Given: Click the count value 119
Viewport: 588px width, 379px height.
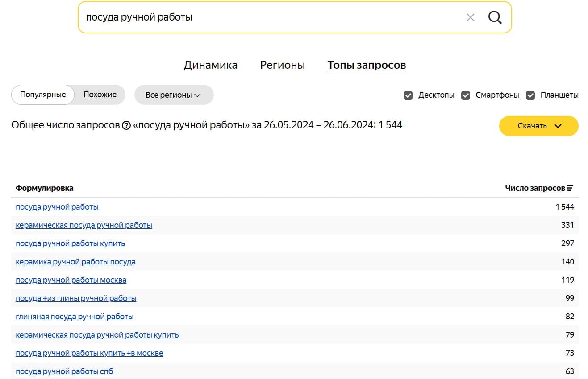Looking at the screenshot, I should tap(568, 280).
